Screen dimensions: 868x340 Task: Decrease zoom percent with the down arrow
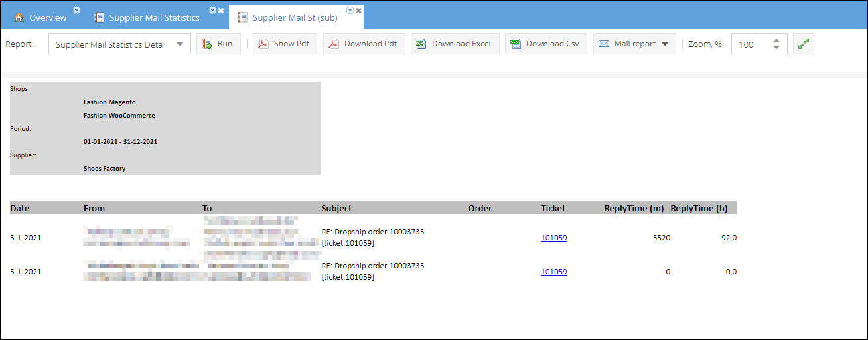(x=776, y=48)
